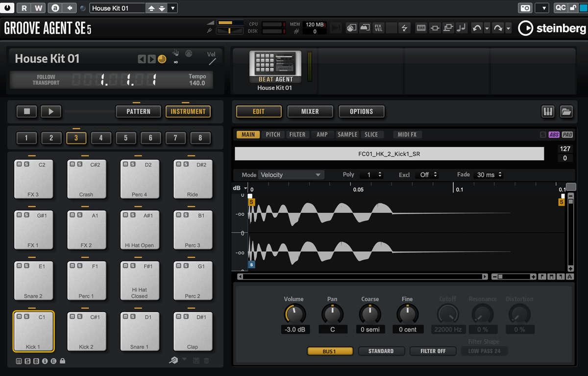Screen dimensions: 588x376
Task: Open the folder browser icon
Action: (566, 112)
